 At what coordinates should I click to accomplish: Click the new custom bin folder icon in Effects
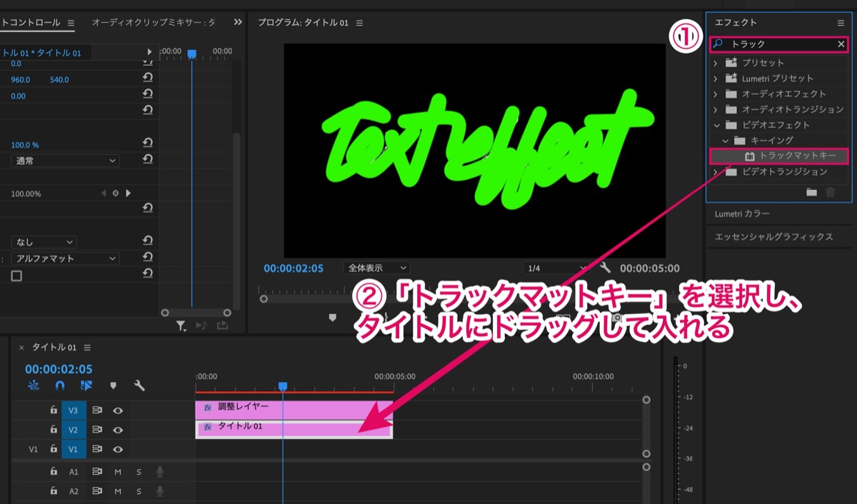(x=811, y=192)
